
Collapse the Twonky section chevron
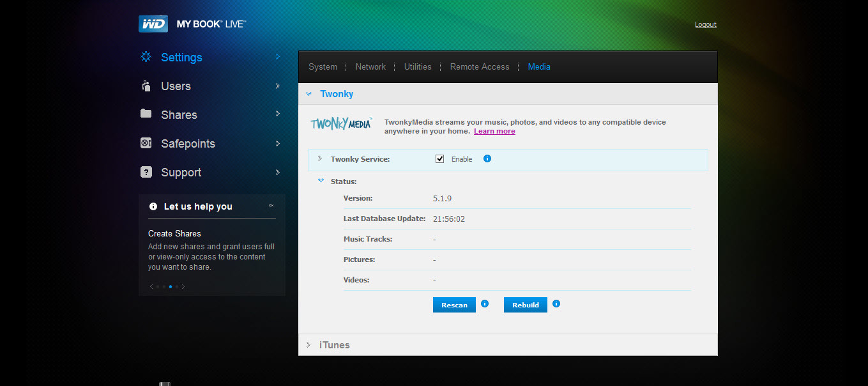coord(308,94)
